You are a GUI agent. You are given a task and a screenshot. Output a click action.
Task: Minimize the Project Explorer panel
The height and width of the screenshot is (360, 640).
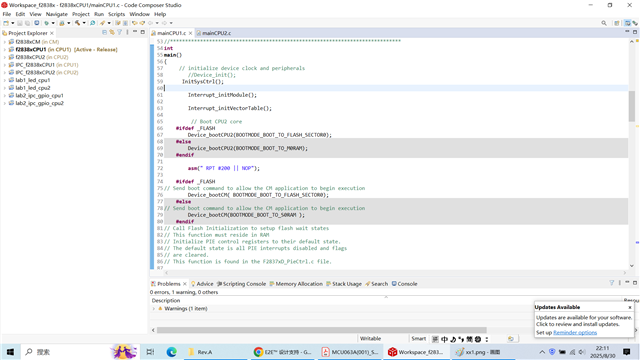(135, 32)
